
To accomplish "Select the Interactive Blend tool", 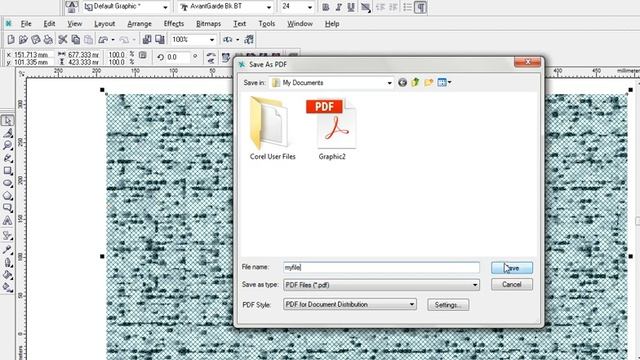I will point(7,236).
